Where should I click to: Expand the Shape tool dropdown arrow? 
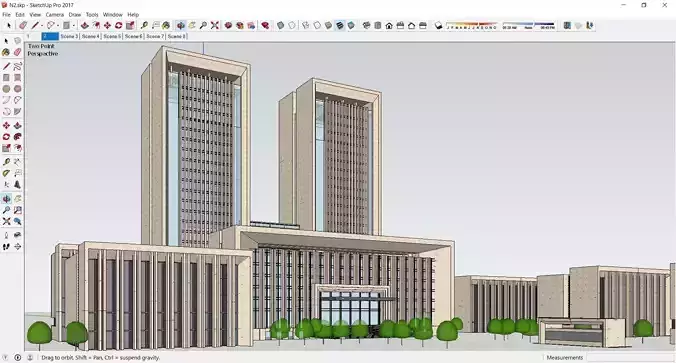click(73, 26)
